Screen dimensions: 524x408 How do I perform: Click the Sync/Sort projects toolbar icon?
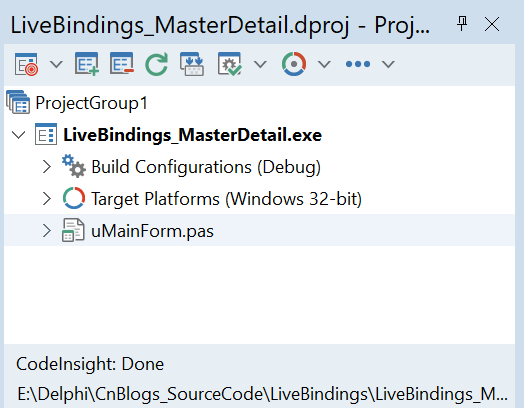[x=192, y=64]
